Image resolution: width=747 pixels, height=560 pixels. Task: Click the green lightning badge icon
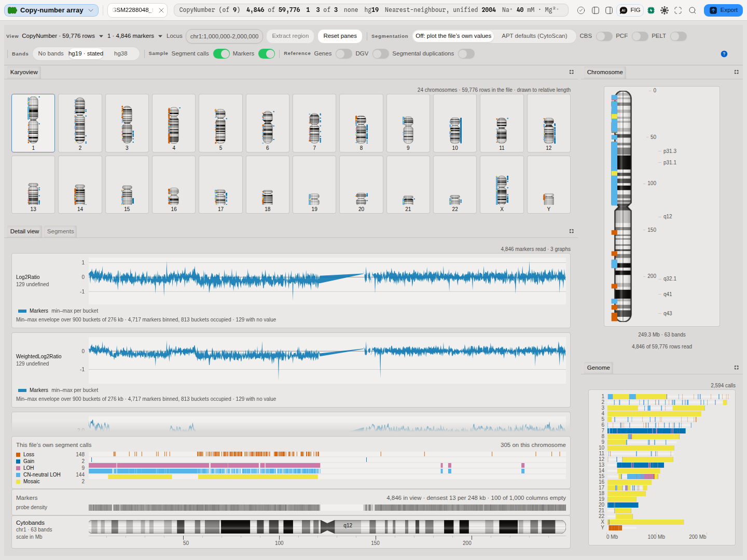coord(651,10)
